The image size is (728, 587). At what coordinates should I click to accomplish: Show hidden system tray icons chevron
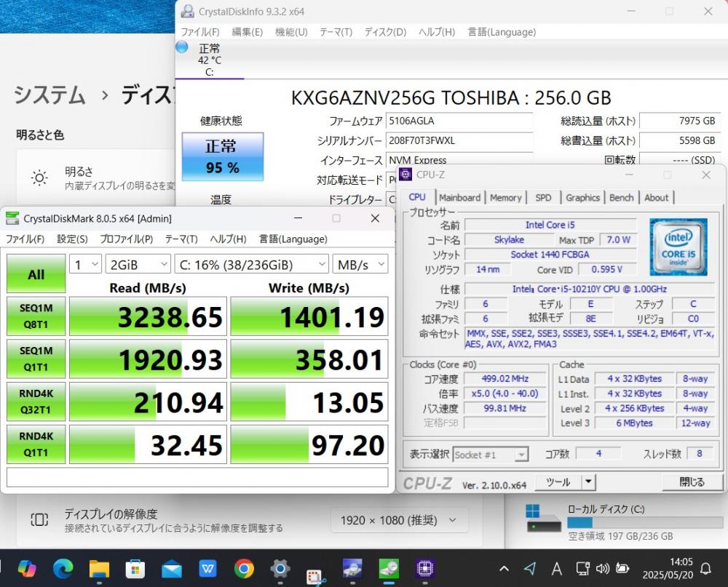pos(505,568)
